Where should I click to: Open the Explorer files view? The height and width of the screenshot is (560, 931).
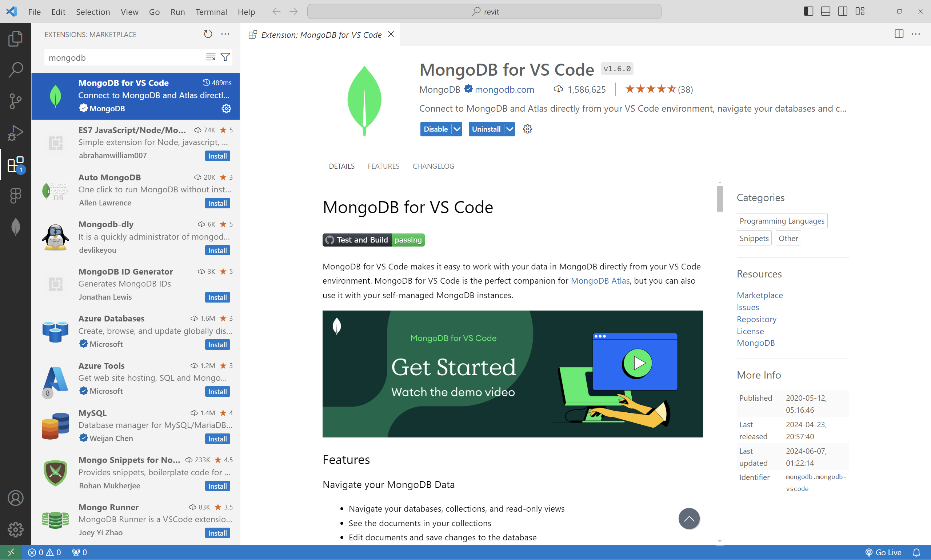pos(16,39)
